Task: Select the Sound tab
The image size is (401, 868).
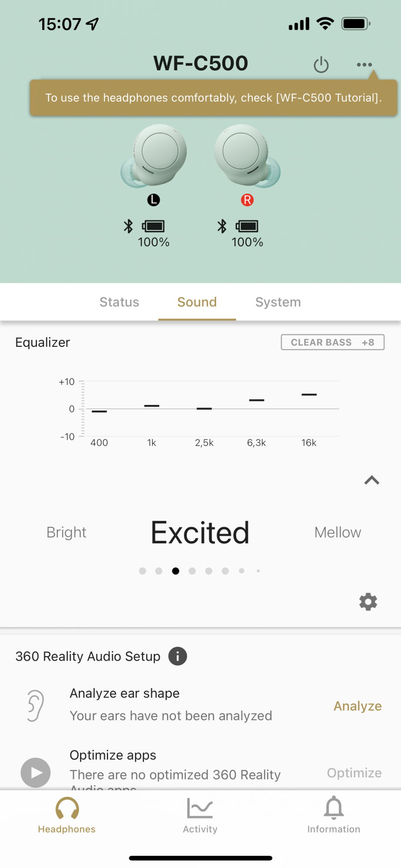Action: [197, 302]
